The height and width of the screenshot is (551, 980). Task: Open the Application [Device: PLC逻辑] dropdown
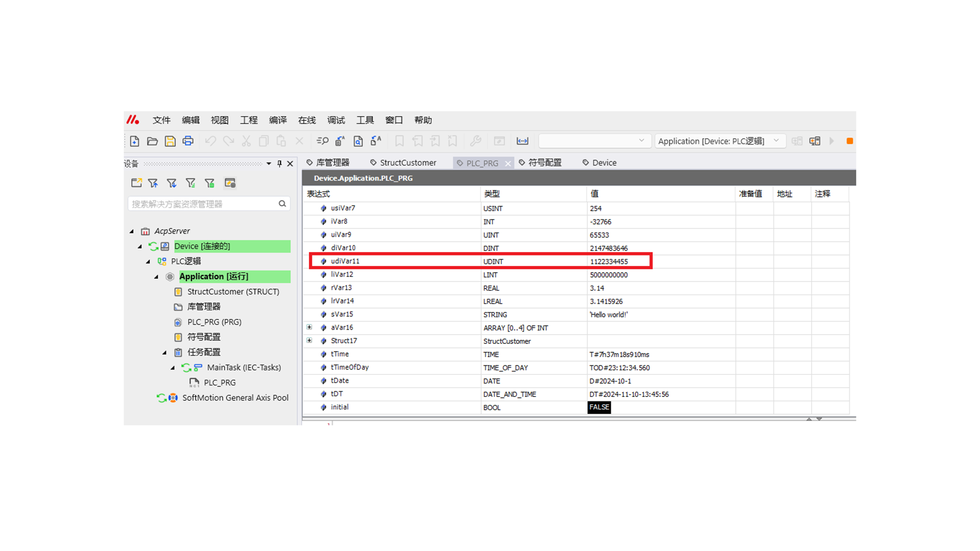tap(719, 141)
